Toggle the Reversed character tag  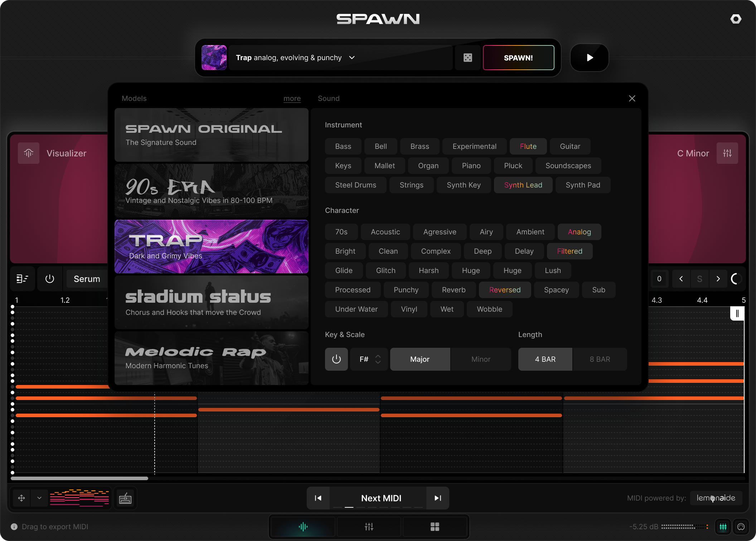tap(505, 290)
